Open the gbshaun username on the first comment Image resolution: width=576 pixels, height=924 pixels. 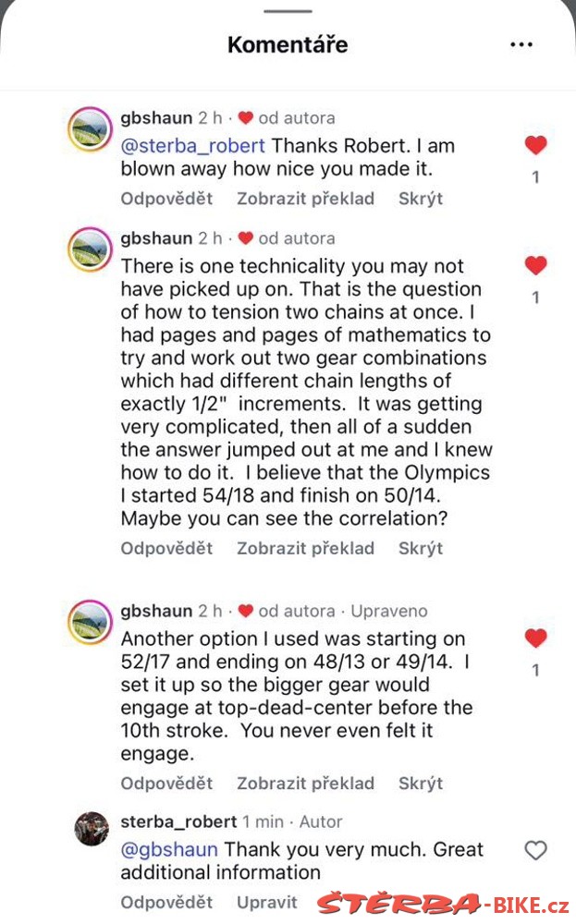coord(156,118)
